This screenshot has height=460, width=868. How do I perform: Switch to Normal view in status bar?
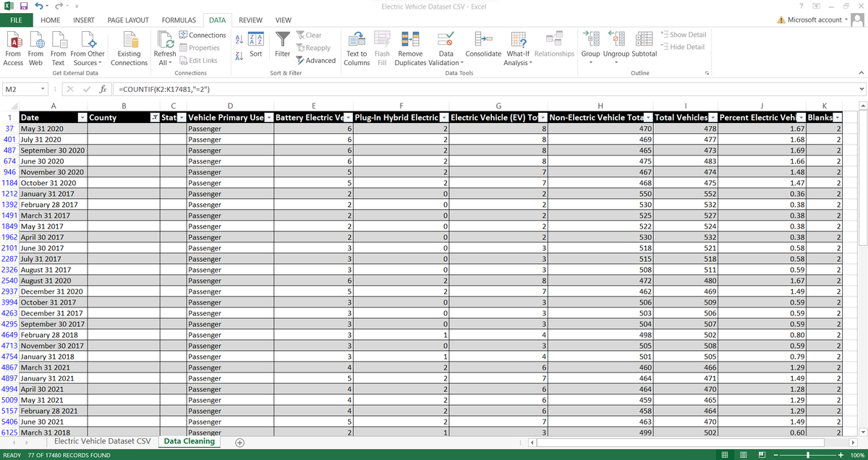coord(726,454)
